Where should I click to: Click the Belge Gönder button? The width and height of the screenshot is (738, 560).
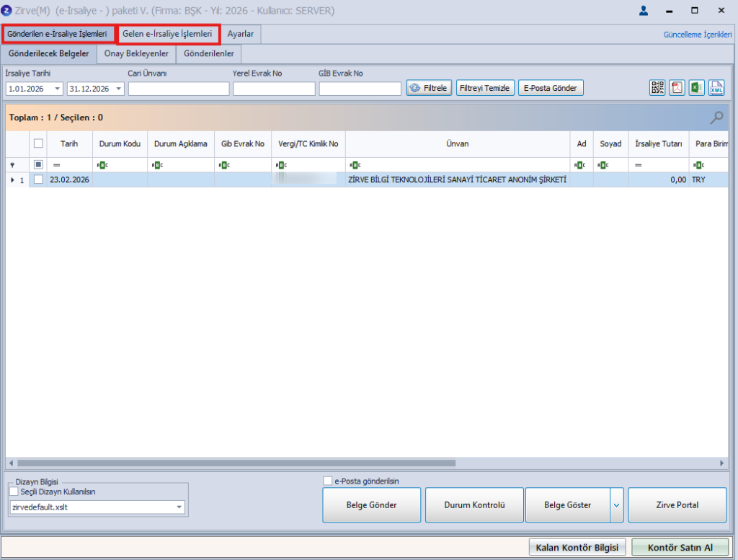pyautogui.click(x=371, y=505)
